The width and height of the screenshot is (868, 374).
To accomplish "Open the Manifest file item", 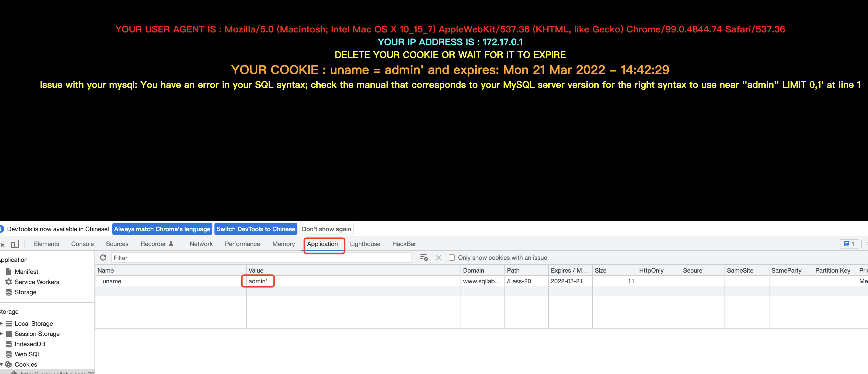I will pyautogui.click(x=26, y=272).
